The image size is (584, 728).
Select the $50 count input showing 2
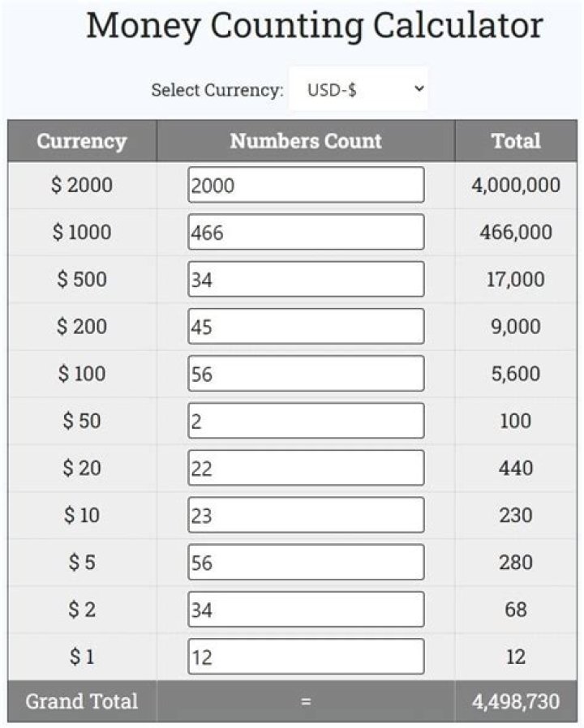click(x=306, y=420)
